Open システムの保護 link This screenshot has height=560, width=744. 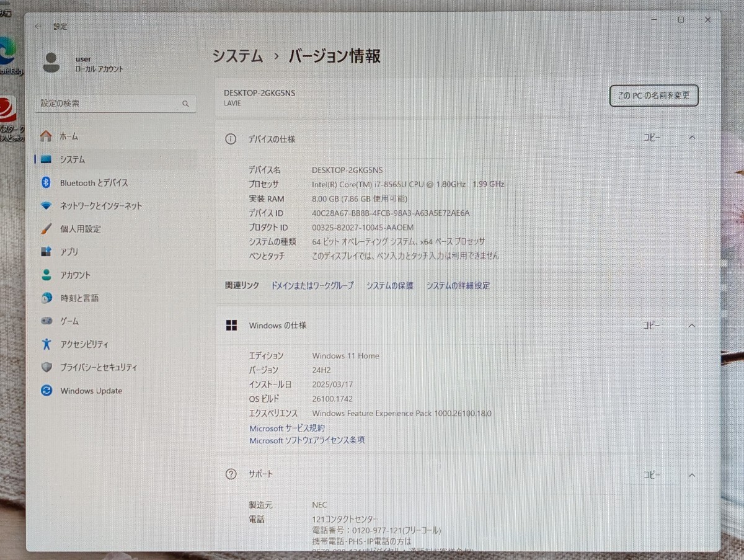tap(390, 286)
